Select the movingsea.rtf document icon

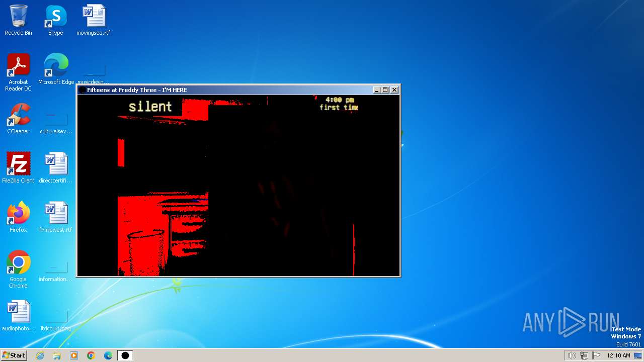(94, 20)
